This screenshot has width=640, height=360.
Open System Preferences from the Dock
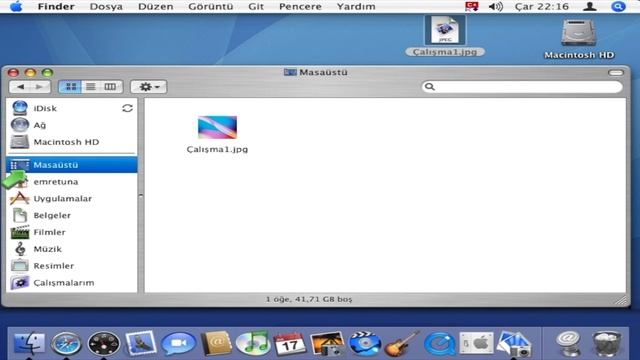click(x=476, y=343)
